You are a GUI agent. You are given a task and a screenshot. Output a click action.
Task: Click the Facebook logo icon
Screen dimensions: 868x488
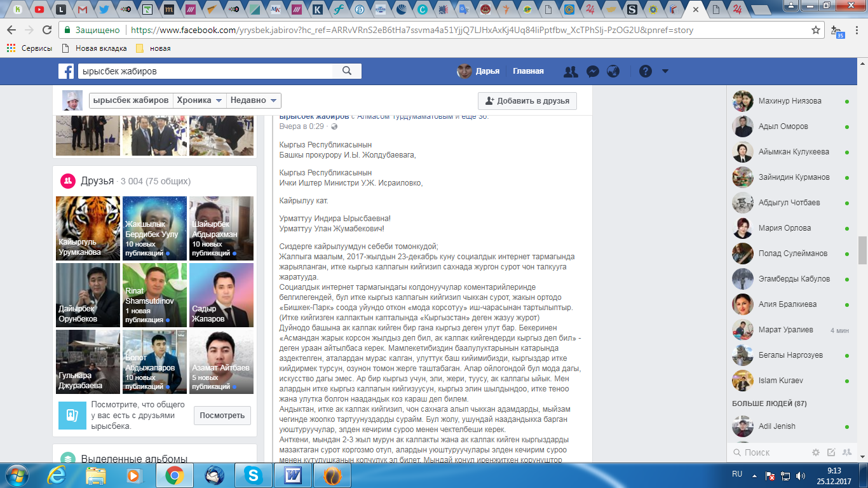point(67,71)
